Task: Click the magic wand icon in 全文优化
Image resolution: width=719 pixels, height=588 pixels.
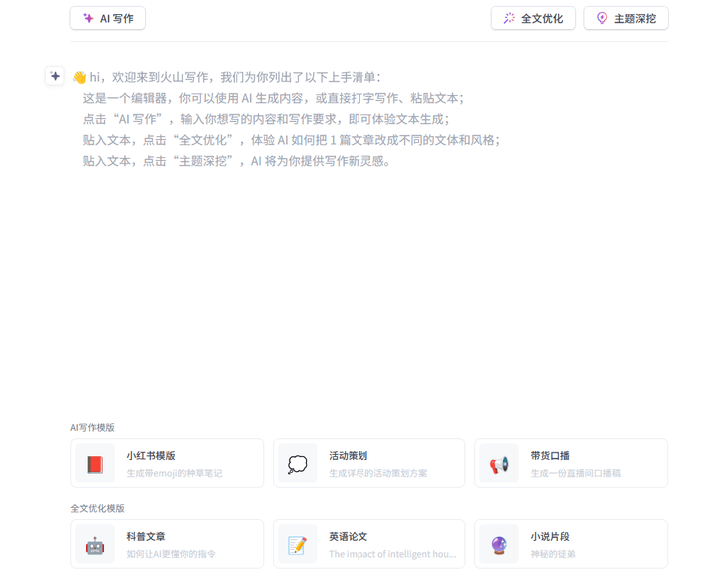Action: (509, 18)
